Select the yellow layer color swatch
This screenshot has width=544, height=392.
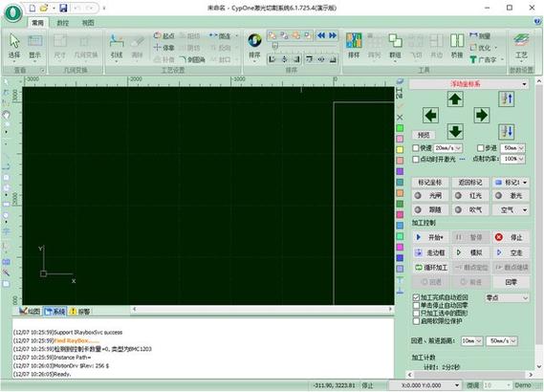point(400,150)
